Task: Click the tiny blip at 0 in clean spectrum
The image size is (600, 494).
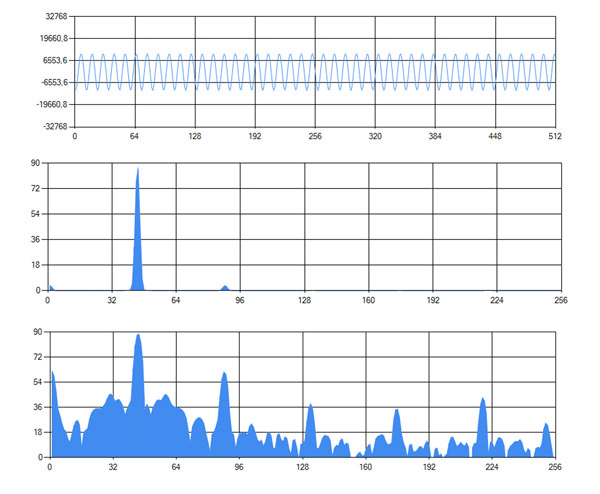Action: coord(51,288)
